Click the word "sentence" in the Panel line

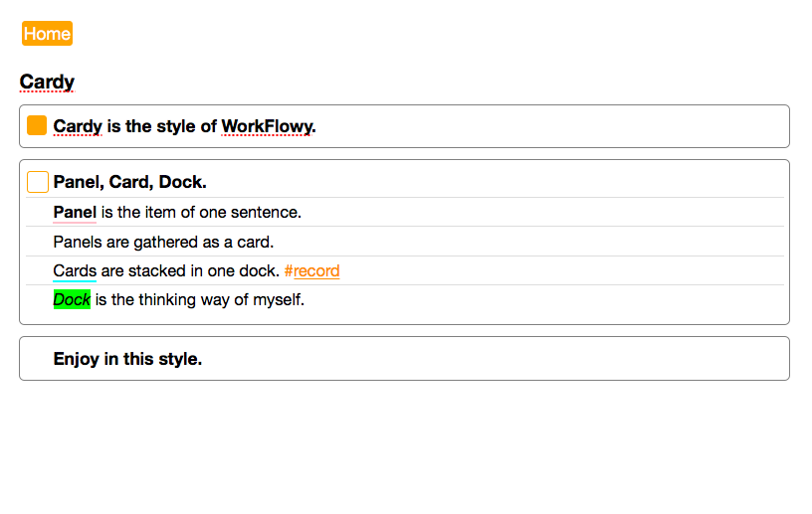click(264, 212)
